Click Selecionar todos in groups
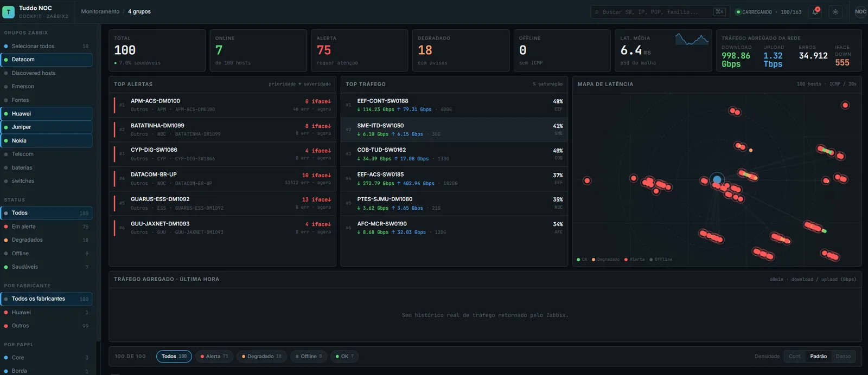The height and width of the screenshot is (375, 868). [47, 46]
